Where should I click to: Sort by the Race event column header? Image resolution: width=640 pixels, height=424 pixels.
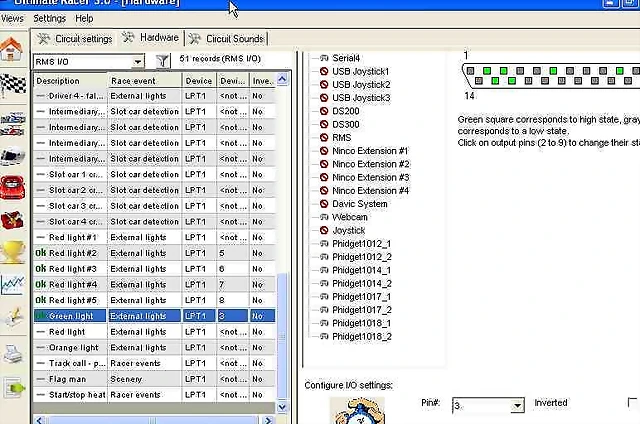point(144,81)
